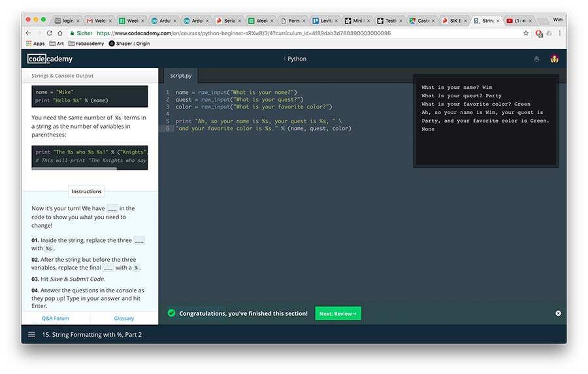
Task: Open the notifications bell icon
Action: 536,59
